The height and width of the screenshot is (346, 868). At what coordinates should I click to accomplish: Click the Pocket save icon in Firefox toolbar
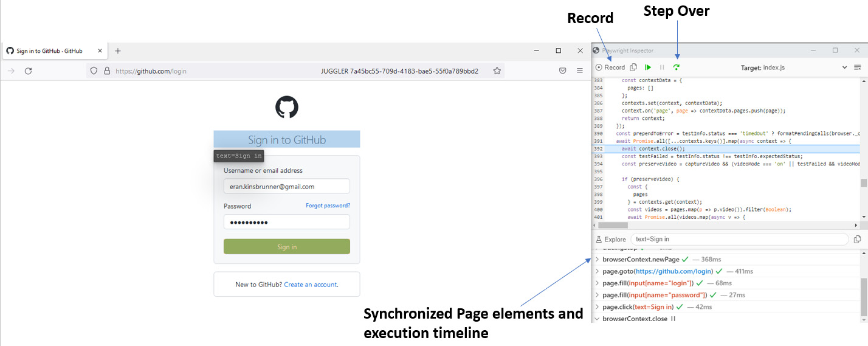(563, 71)
